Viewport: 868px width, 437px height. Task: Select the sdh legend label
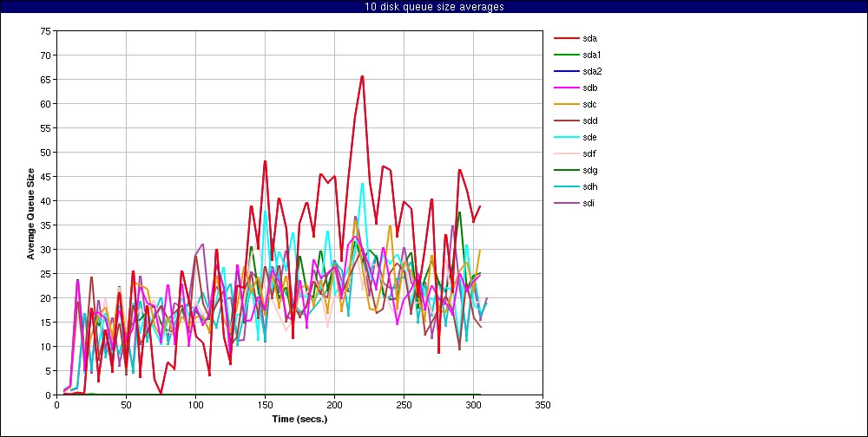tap(589, 186)
